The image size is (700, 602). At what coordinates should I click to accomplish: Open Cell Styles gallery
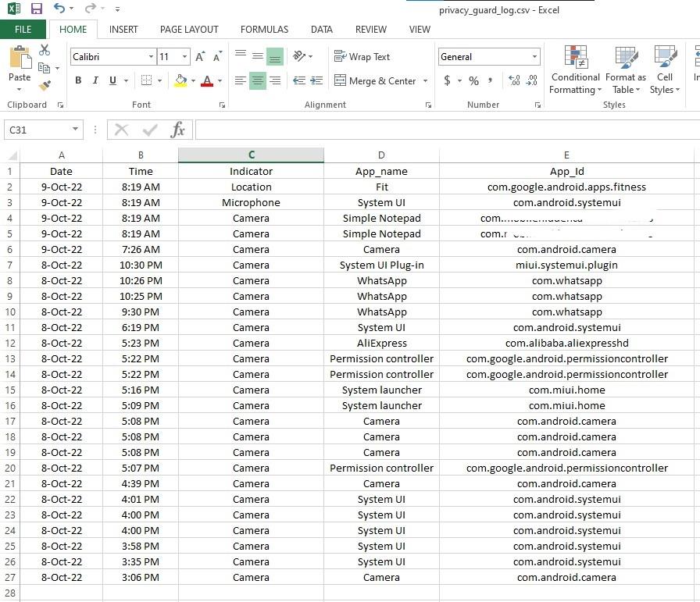click(x=665, y=70)
